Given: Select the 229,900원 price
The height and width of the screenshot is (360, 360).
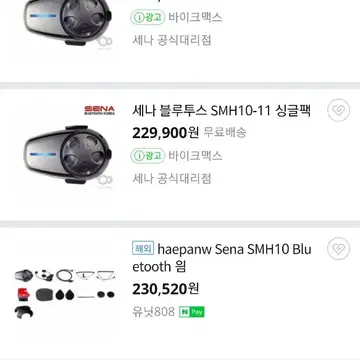Looking at the screenshot, I should 165,133.
